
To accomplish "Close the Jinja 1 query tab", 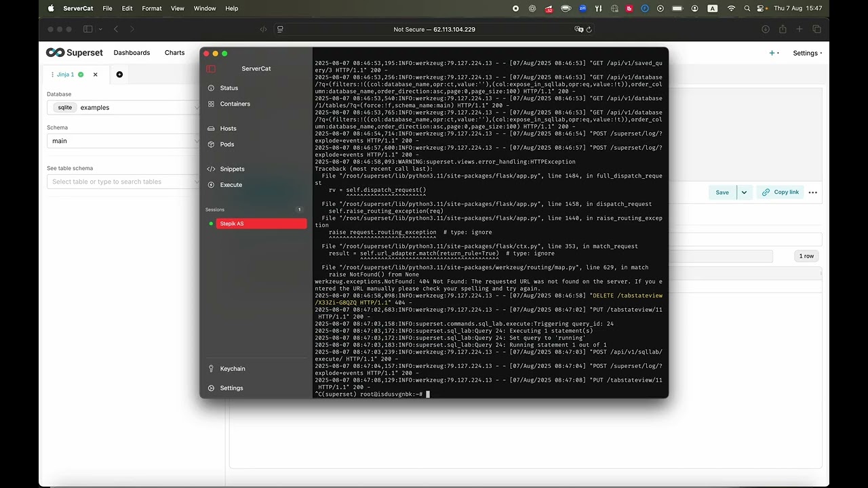I will 96,75.
